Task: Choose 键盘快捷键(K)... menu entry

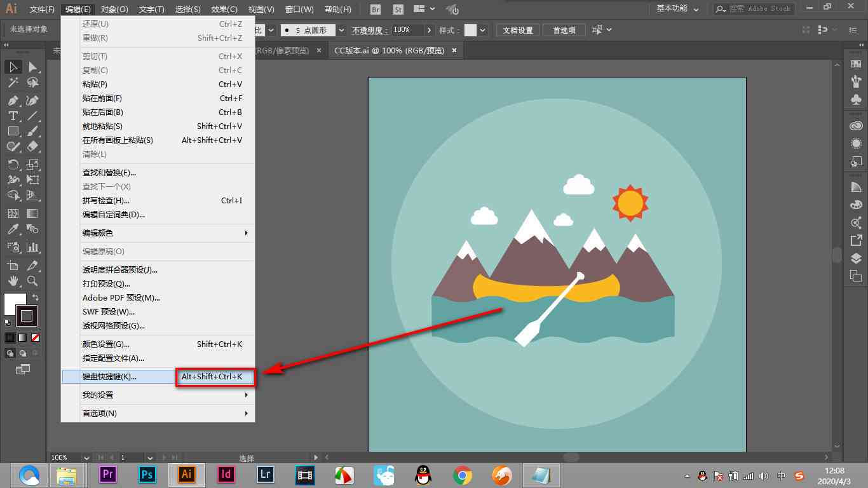Action: click(158, 376)
